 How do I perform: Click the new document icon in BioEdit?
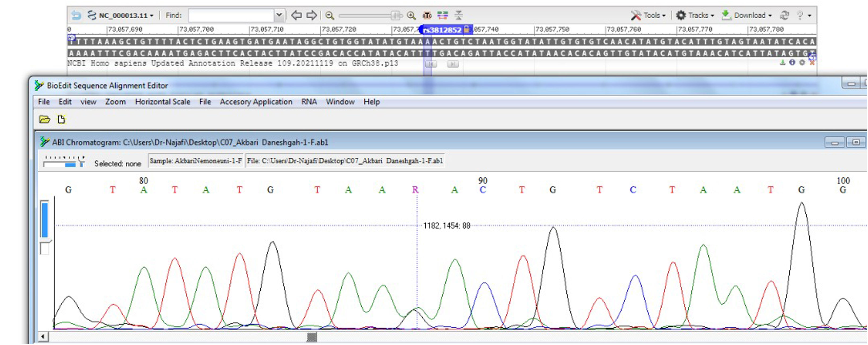(x=61, y=120)
